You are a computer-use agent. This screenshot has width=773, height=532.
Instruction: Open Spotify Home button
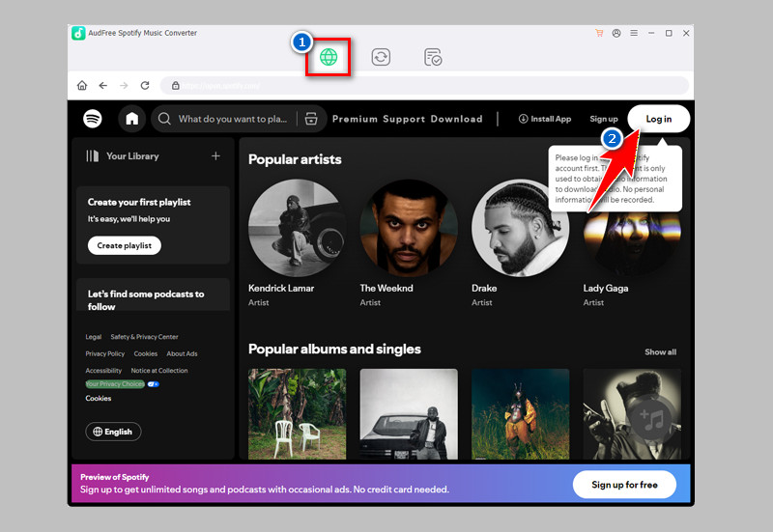[x=131, y=119]
